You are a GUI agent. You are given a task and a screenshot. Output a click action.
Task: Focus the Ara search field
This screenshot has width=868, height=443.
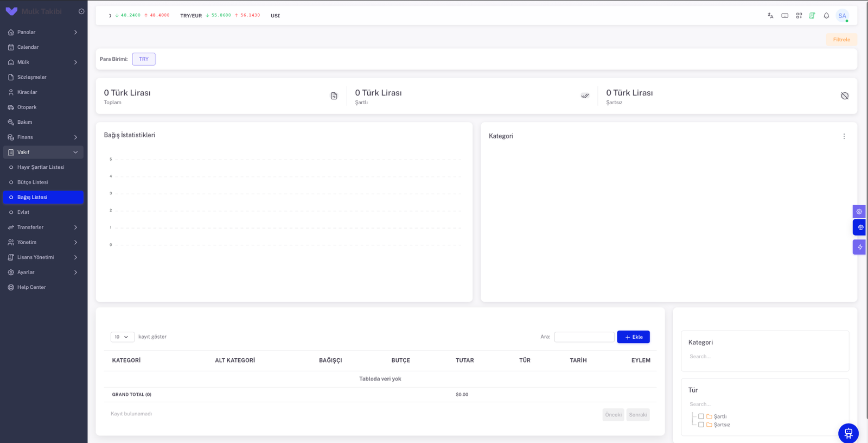coord(584,337)
